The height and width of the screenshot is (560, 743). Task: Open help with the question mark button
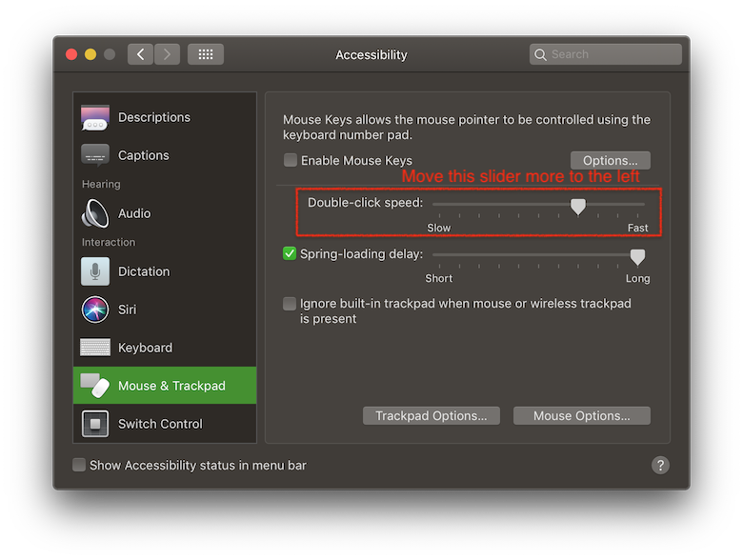660,466
